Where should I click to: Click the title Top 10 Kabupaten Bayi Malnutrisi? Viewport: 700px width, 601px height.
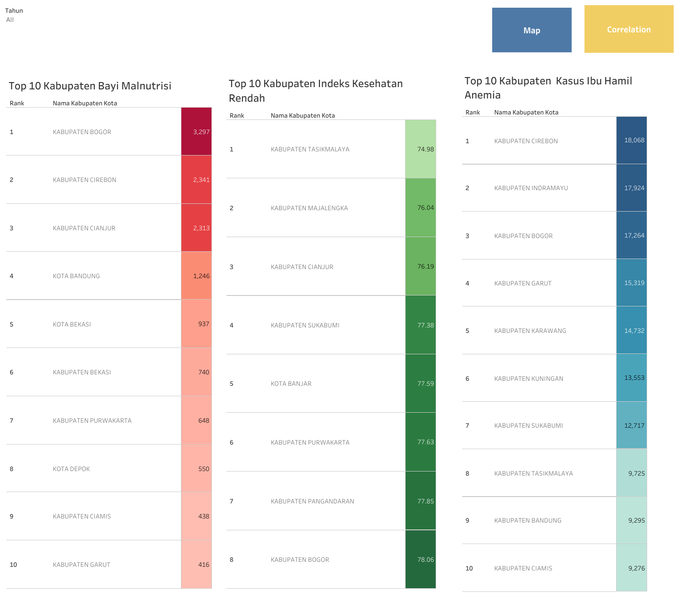click(90, 86)
